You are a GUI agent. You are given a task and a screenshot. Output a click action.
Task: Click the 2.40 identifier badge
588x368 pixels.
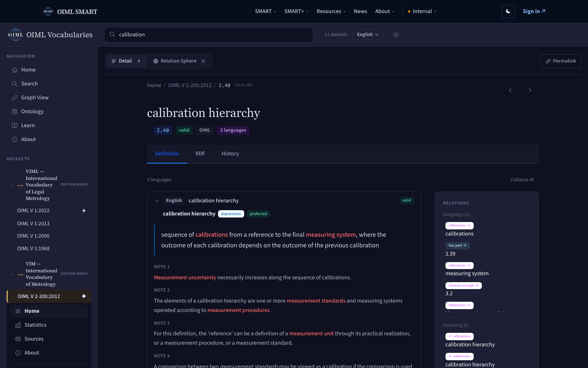pyautogui.click(x=163, y=130)
